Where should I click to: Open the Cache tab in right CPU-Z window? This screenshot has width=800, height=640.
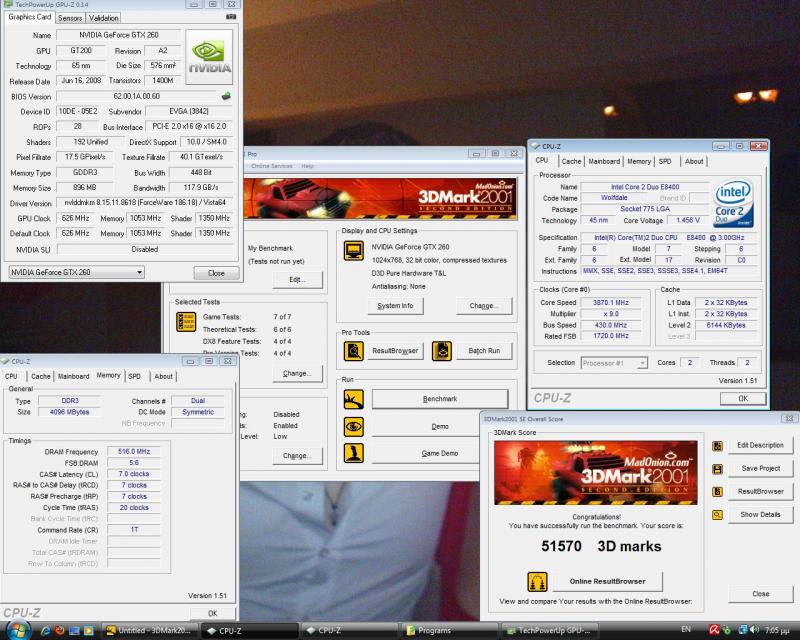click(x=571, y=161)
